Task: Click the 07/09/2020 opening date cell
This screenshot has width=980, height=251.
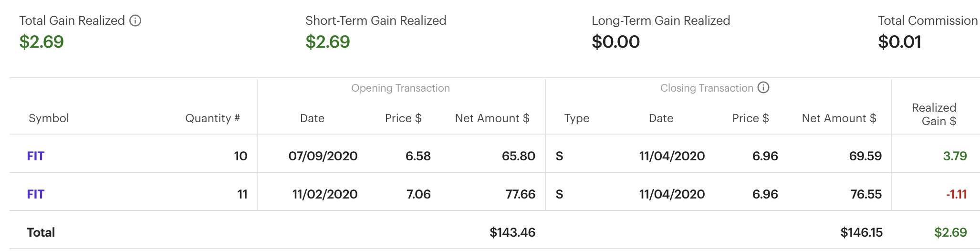Action: pos(323,156)
